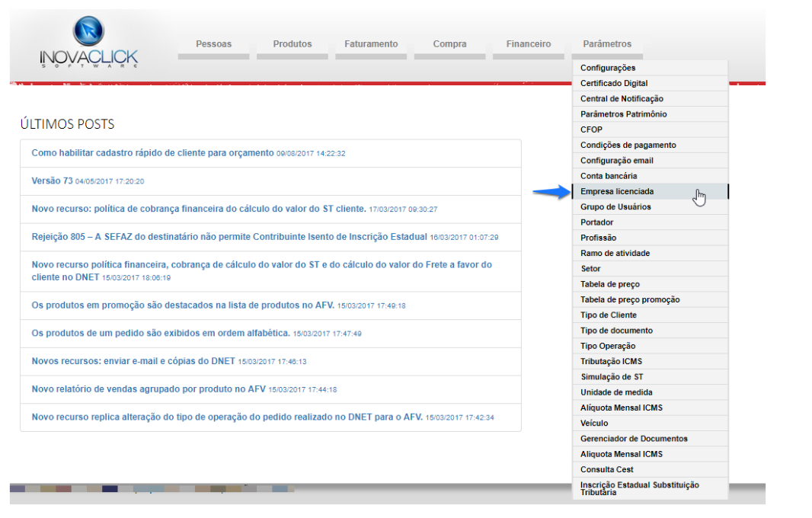812x518 pixels.
Task: Expand the Financeiro dropdown menu
Action: click(x=528, y=44)
